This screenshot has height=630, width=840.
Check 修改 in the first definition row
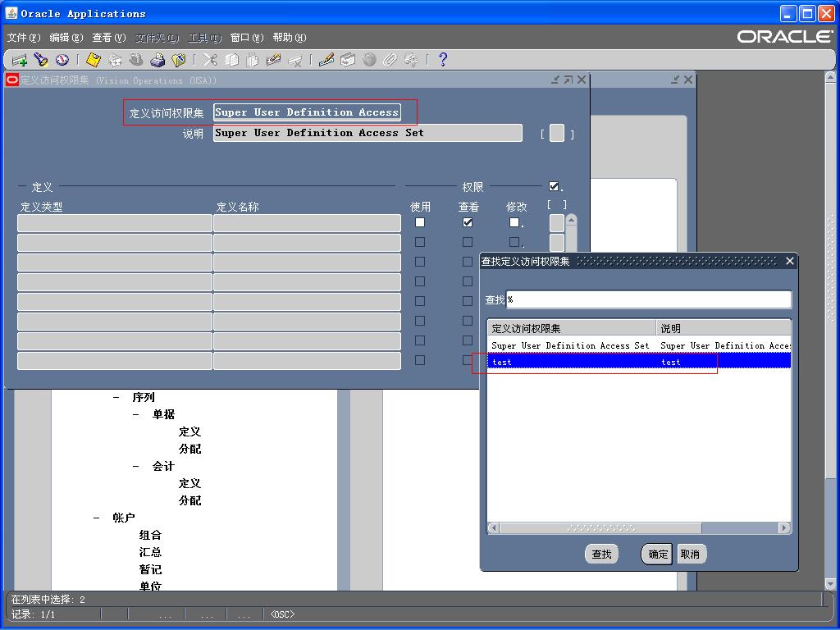[x=514, y=221]
